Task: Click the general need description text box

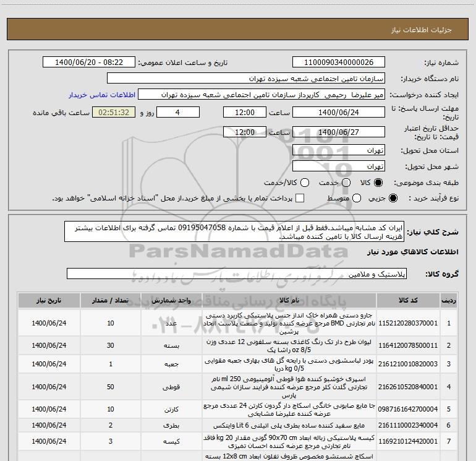Action: pyautogui.click(x=234, y=232)
